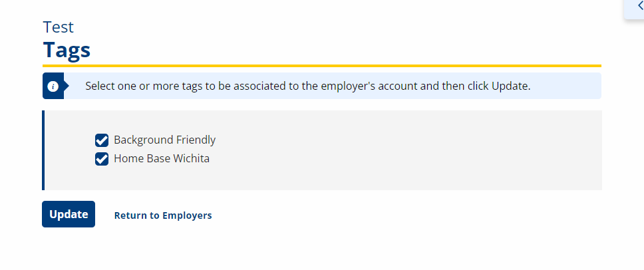
Task: Uncheck the Background Friendly checkbox
Action: pos(101,140)
